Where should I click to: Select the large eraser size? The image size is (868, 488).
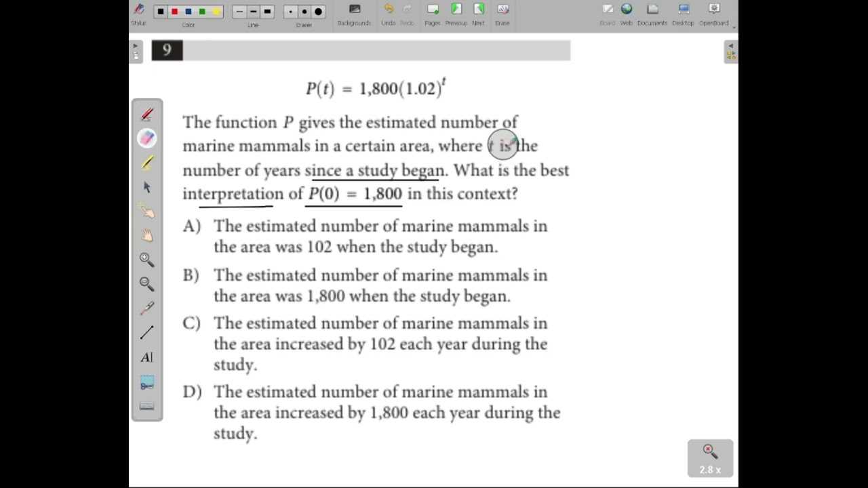(x=318, y=12)
